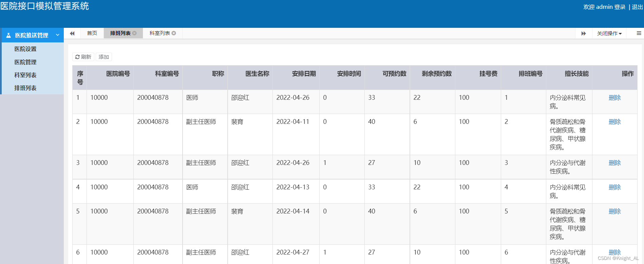Delete schedule row 6 via 删除

(615, 252)
